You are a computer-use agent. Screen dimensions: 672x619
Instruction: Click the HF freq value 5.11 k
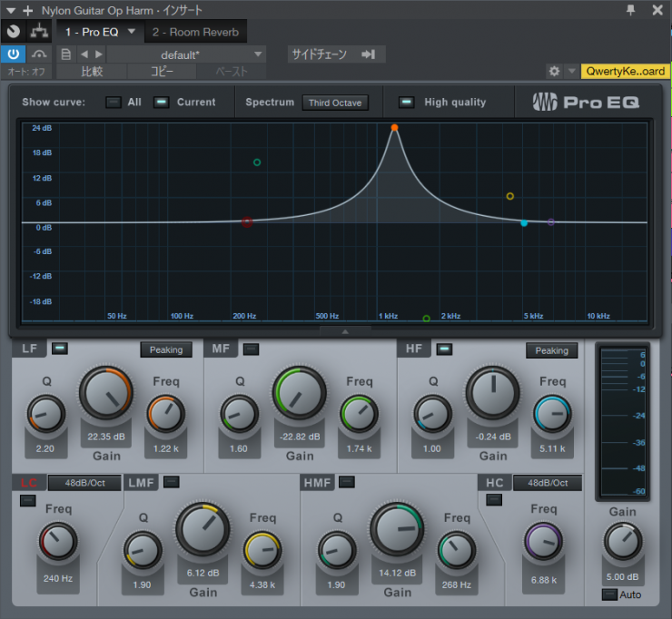click(552, 448)
